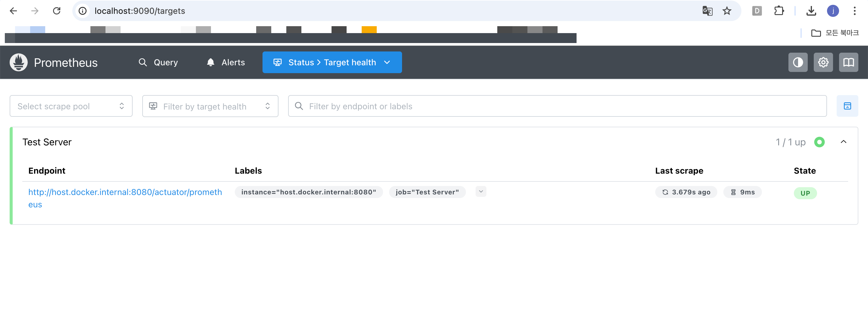Screen dimensions: 868x319
Task: Click the Prometheus title text
Action: 66,63
